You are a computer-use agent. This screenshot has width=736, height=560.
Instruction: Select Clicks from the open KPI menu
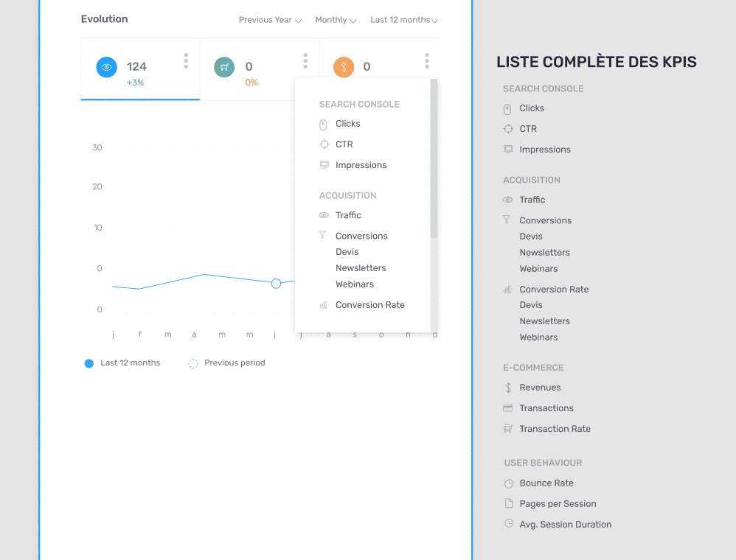point(347,124)
